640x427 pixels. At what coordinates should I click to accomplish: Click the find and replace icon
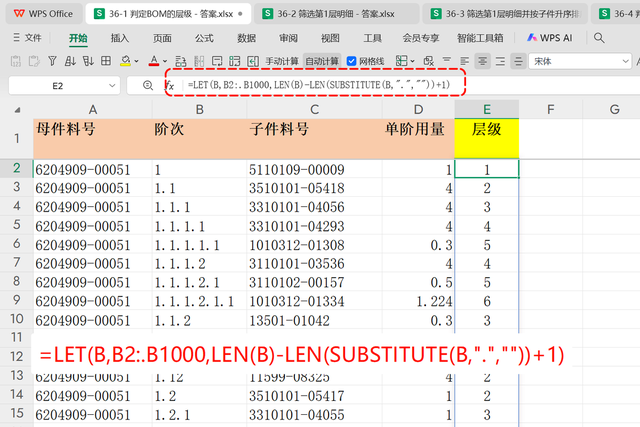click(x=180, y=61)
